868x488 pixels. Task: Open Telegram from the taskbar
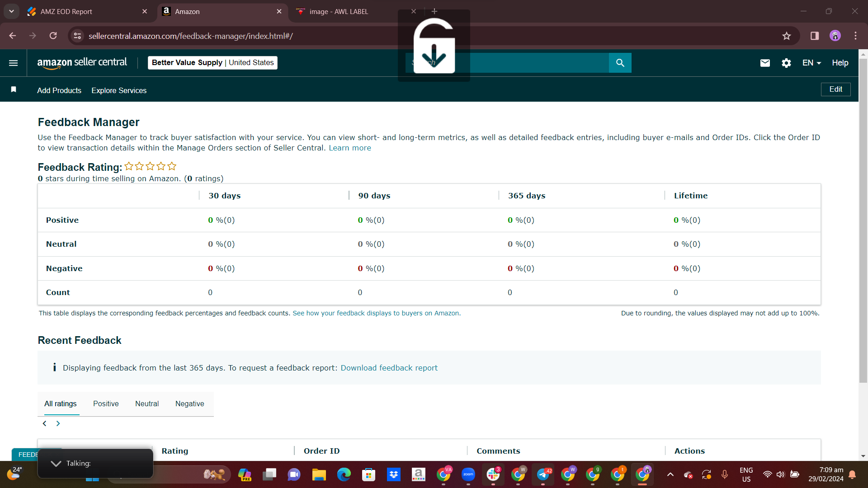[543, 474]
